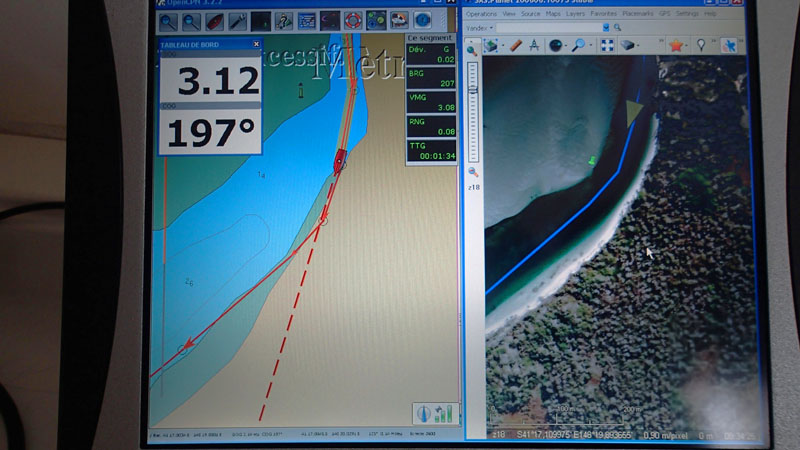Click the orange favorites star icon
The width and height of the screenshot is (800, 450).
point(676,45)
